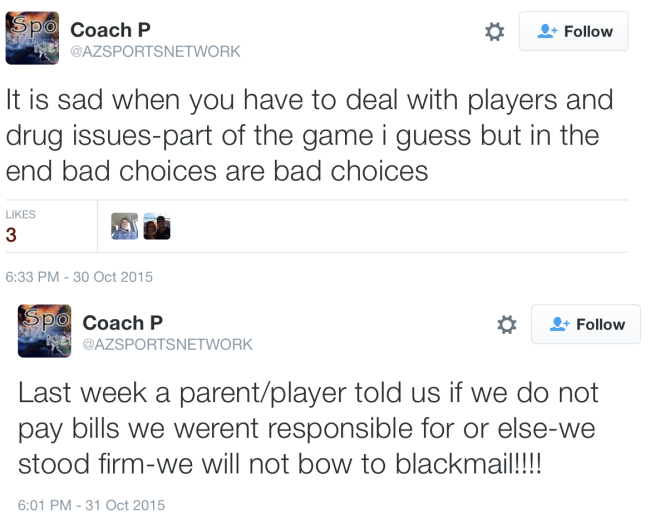Screen dimensions: 660x518
Task: Open first liker's profile picture
Action: 125,226
